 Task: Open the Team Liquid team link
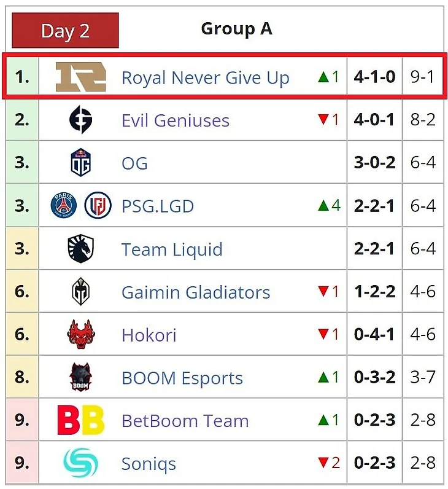(x=172, y=249)
